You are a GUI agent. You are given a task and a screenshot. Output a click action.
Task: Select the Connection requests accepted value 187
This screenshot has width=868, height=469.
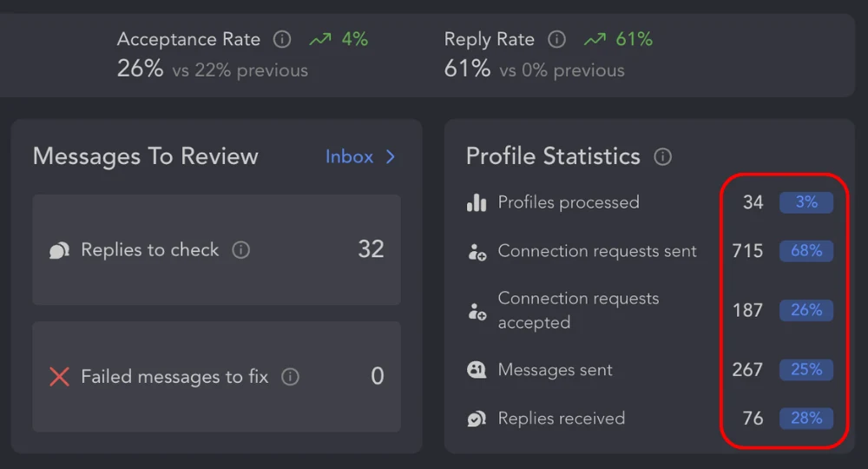click(748, 311)
